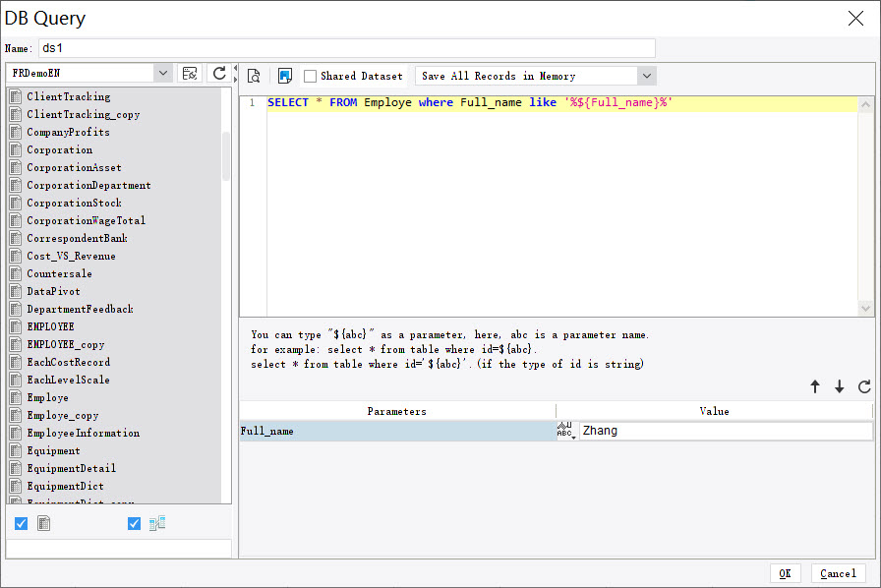Select the Full_name parameter row

[397, 431]
